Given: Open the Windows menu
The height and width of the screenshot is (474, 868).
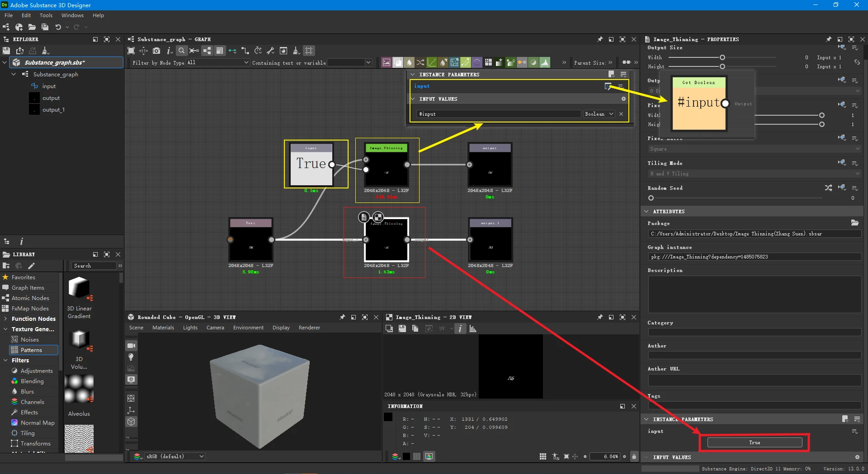Looking at the screenshot, I should point(72,15).
